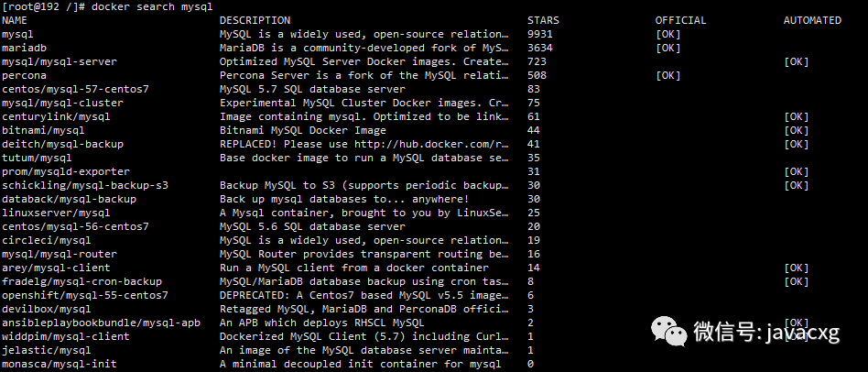The height and width of the screenshot is (372, 868).
Task: Click the 'fradelg/mysql-cron-backup' image name
Action: pos(81,281)
